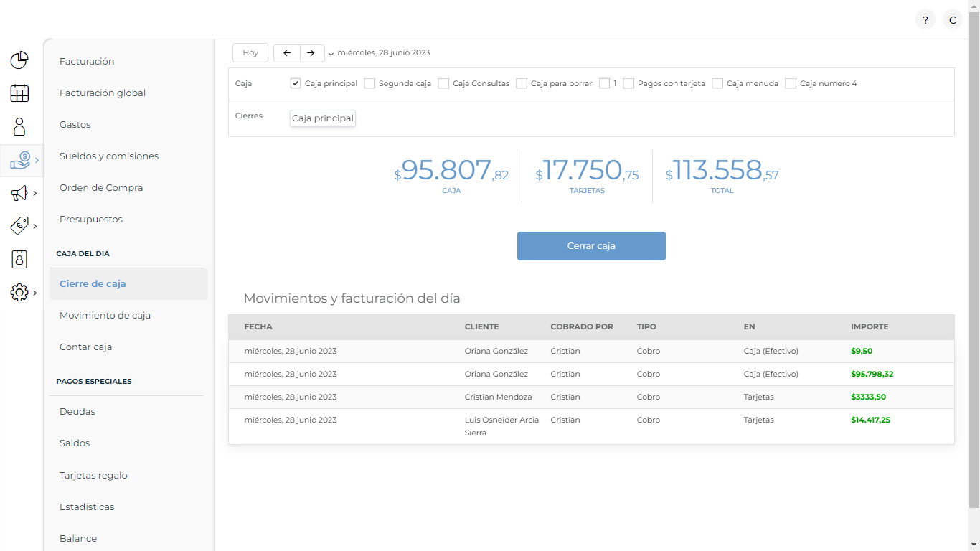Click the $95.798,32 amount

tap(872, 375)
